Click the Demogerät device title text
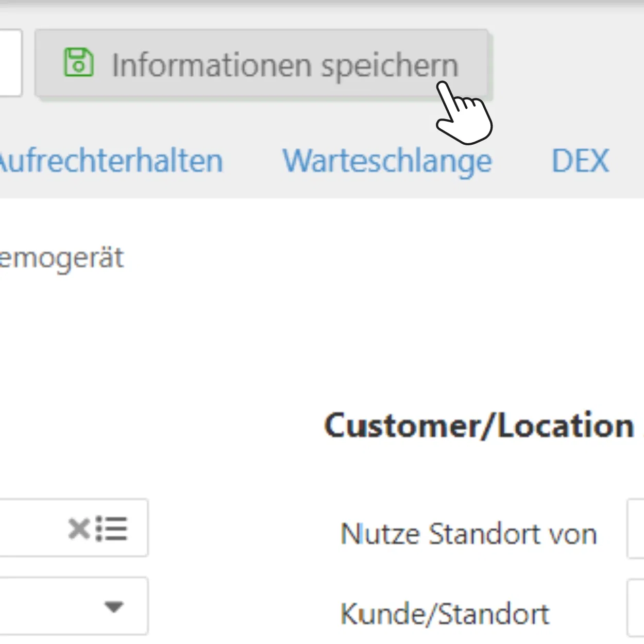The width and height of the screenshot is (644, 644). (x=62, y=258)
